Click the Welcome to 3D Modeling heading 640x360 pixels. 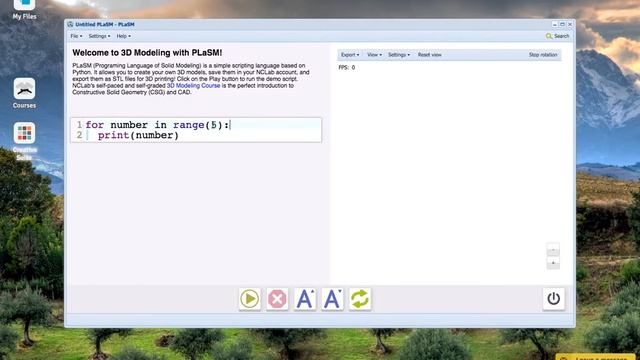(x=147, y=53)
